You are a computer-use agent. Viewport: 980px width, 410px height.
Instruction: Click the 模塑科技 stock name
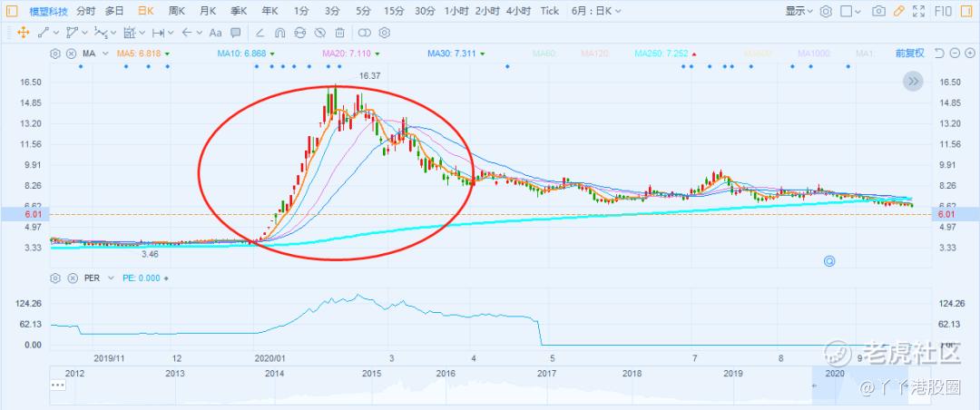pyautogui.click(x=47, y=11)
